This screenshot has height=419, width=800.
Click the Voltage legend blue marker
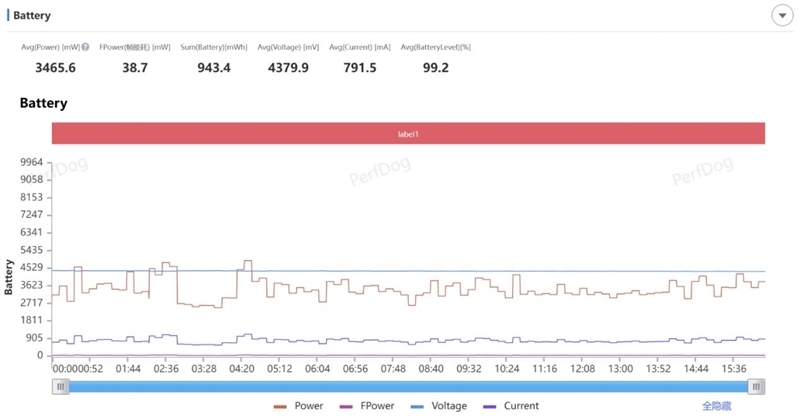point(417,407)
